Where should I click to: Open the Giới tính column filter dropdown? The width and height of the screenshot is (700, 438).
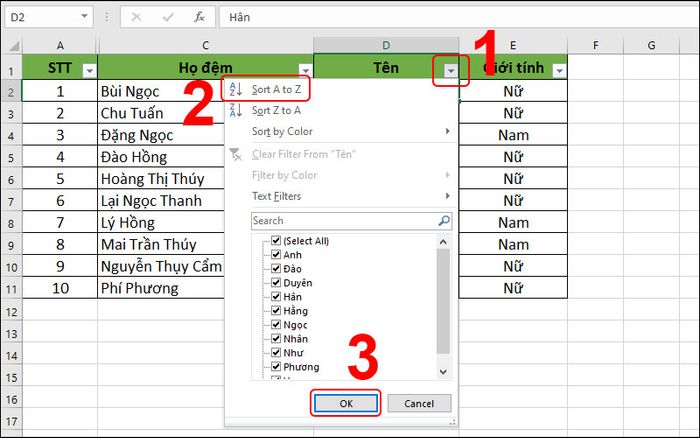pos(559,71)
